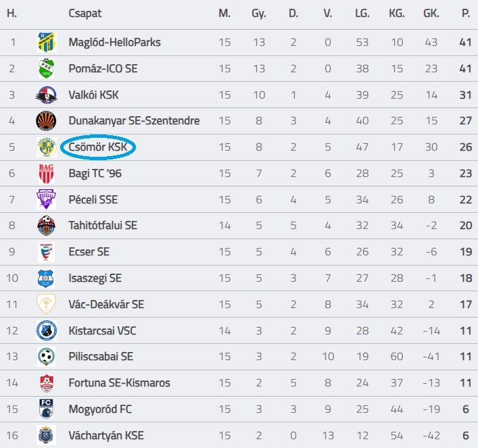Click the Isaszegi SE team name
This screenshot has height=448, width=478.
(95, 278)
